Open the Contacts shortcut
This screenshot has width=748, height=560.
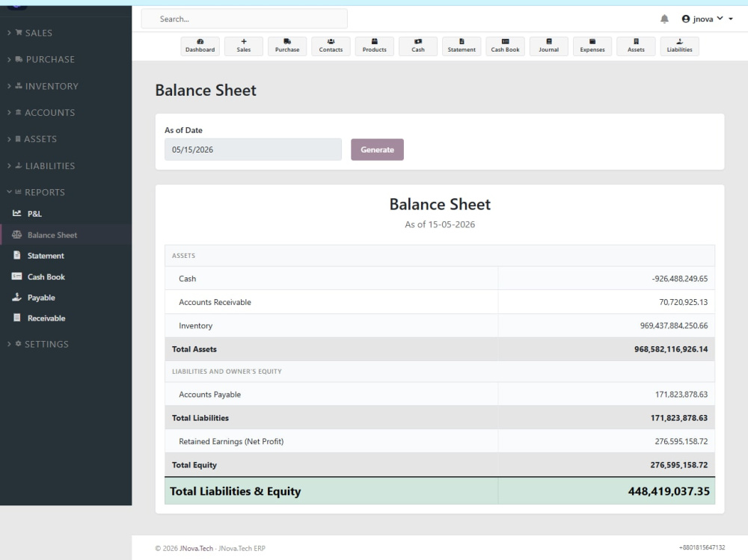coord(331,46)
